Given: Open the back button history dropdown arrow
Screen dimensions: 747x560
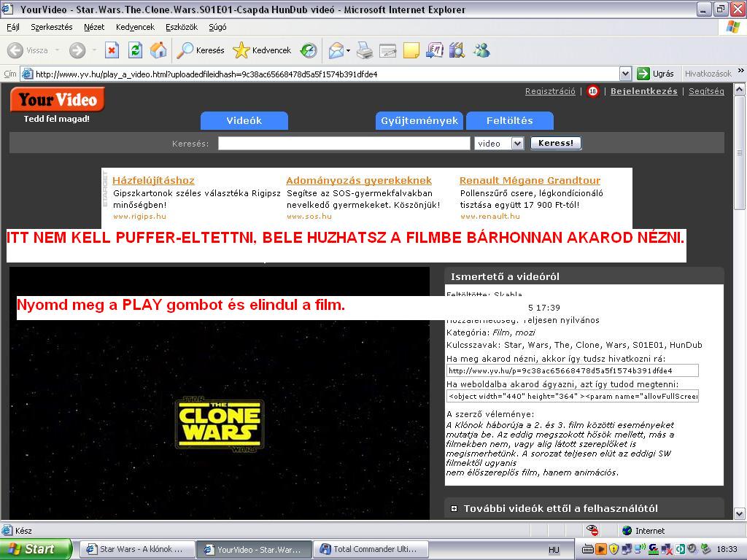Looking at the screenshot, I should [x=57, y=50].
